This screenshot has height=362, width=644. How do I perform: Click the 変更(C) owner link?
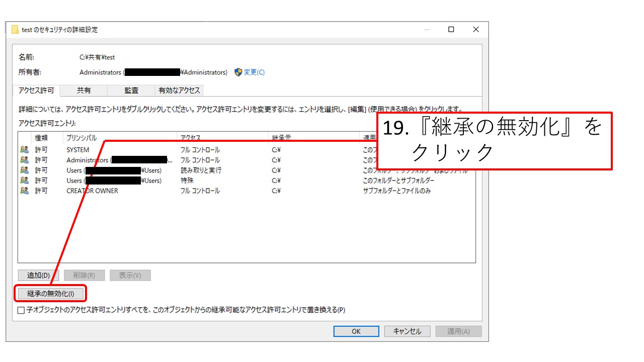(254, 72)
